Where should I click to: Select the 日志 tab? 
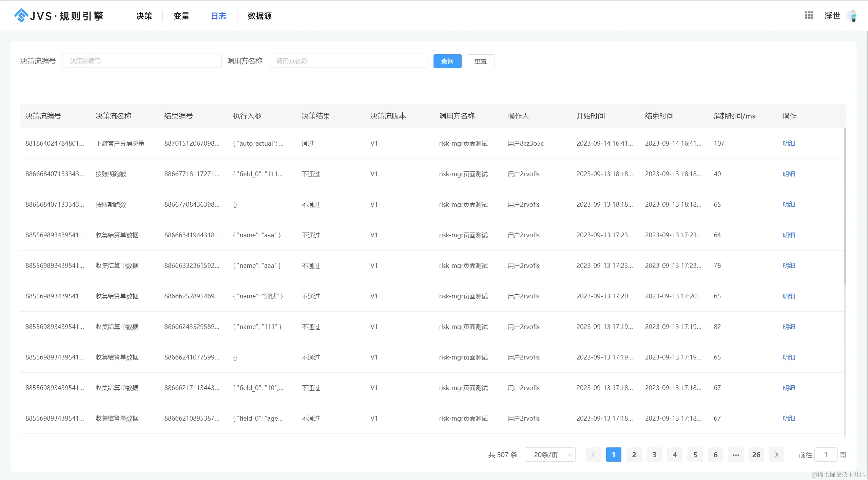(x=218, y=16)
